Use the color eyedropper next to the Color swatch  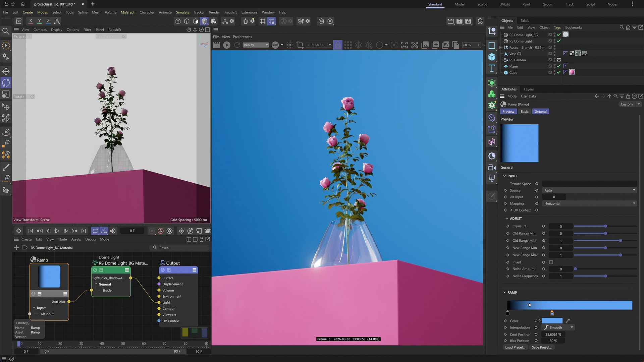tap(568, 321)
